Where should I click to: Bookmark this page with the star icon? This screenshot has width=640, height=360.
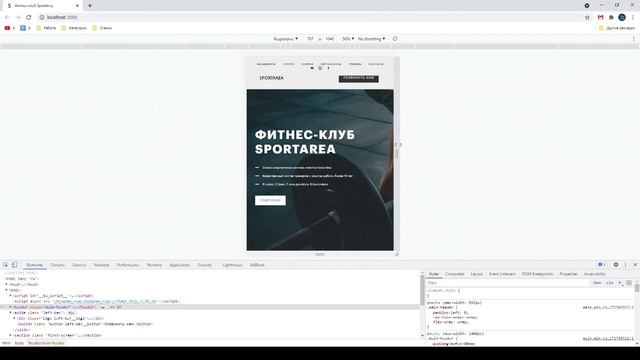pos(587,17)
